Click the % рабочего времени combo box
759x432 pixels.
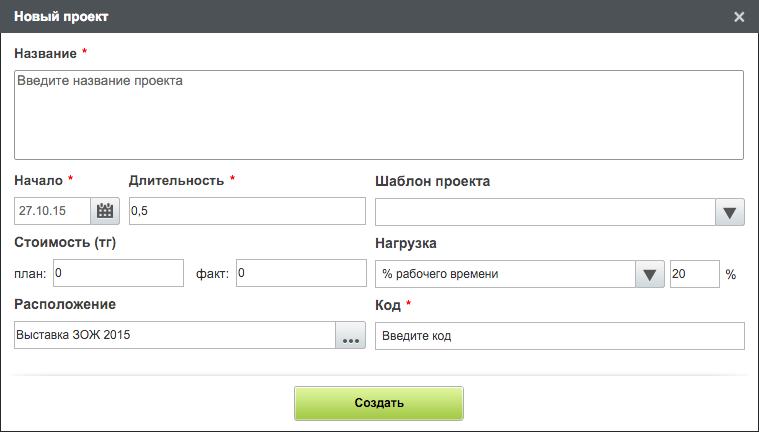click(x=505, y=274)
